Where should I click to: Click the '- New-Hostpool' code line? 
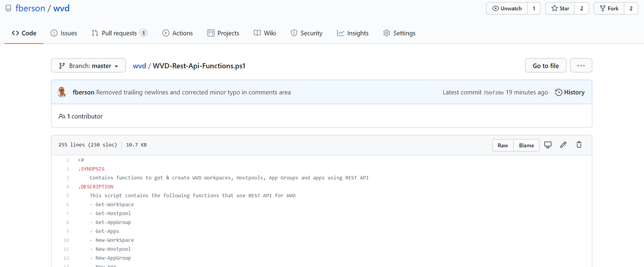(110, 249)
